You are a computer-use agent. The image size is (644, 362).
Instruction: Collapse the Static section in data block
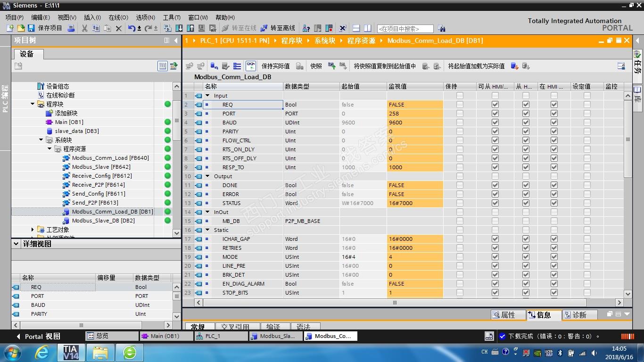coord(207,230)
